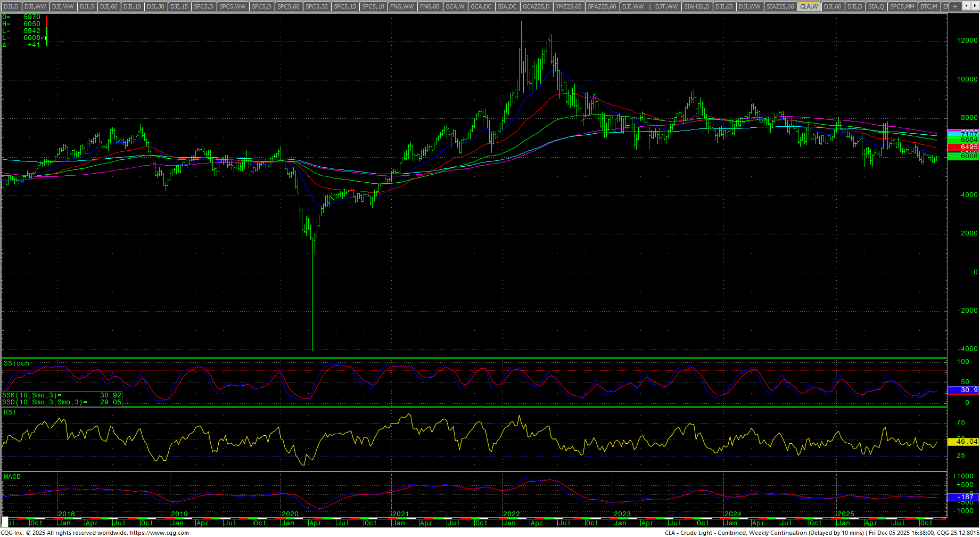Open the www.cqg.com link in footer
Screen dimensions: 980x537
click(x=159, y=533)
